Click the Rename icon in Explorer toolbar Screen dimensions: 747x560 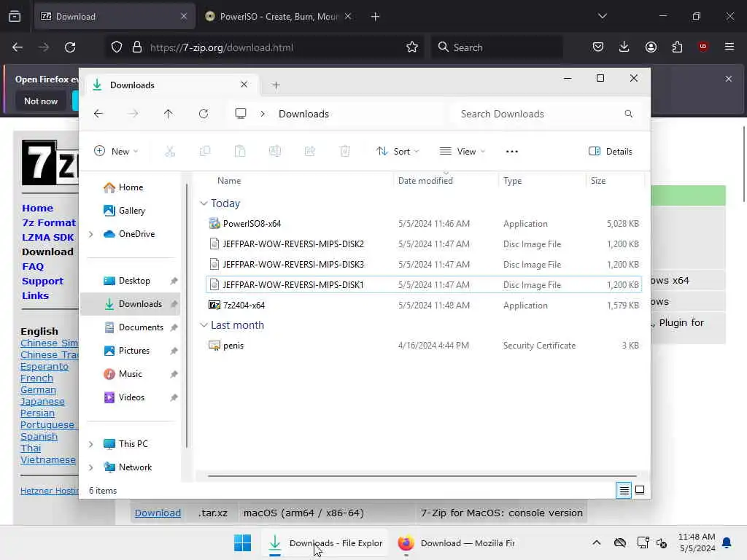[275, 152]
